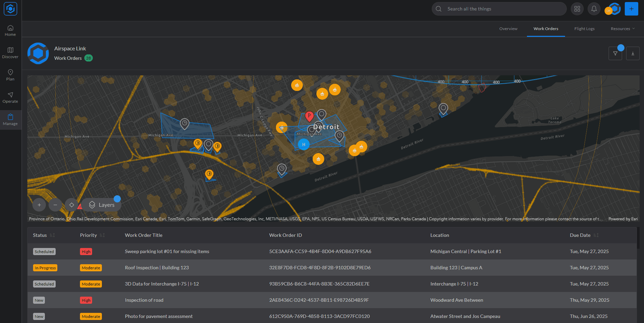This screenshot has height=323, width=644.
Task: Click the blue plus create button
Action: tap(631, 9)
